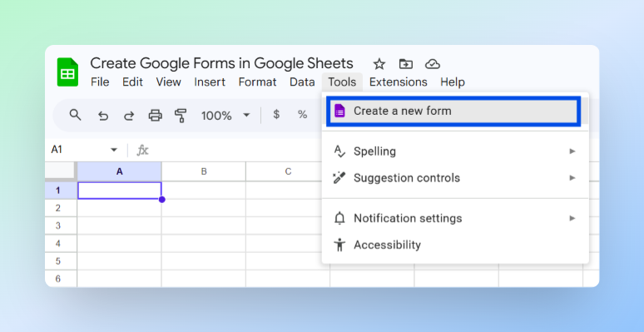Open the View menu
This screenshot has width=644, height=332.
[168, 82]
